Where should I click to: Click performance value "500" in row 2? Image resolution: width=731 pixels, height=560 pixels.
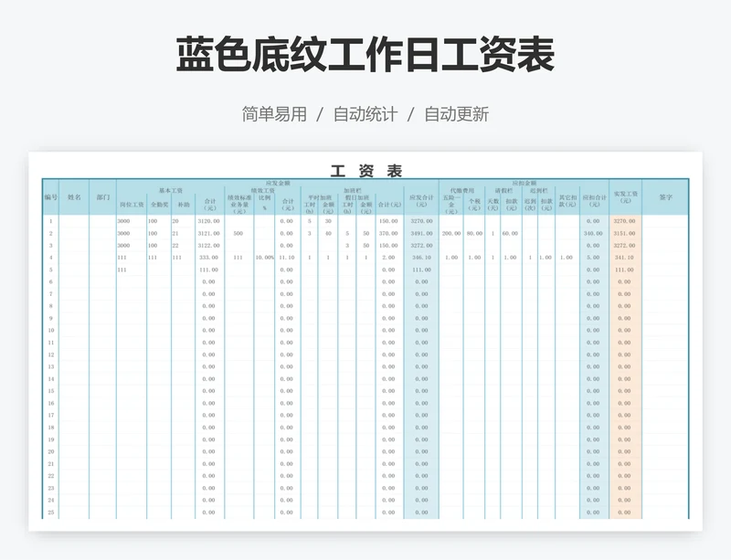pyautogui.click(x=238, y=233)
